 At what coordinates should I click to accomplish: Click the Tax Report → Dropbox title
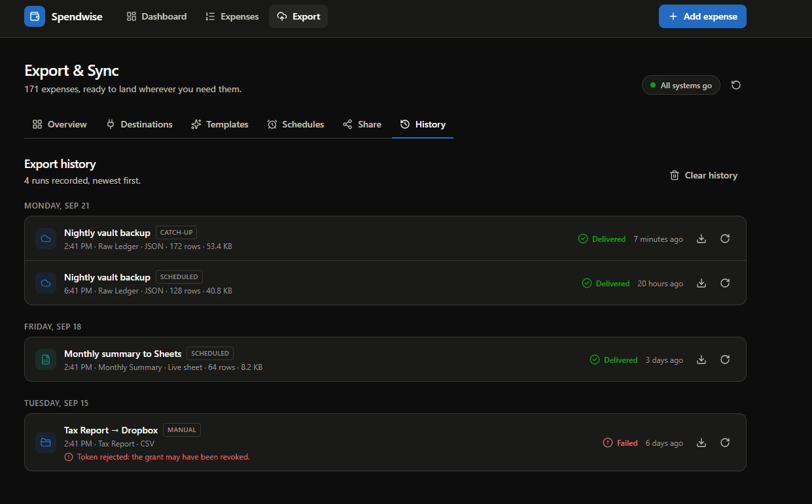pyautogui.click(x=111, y=430)
